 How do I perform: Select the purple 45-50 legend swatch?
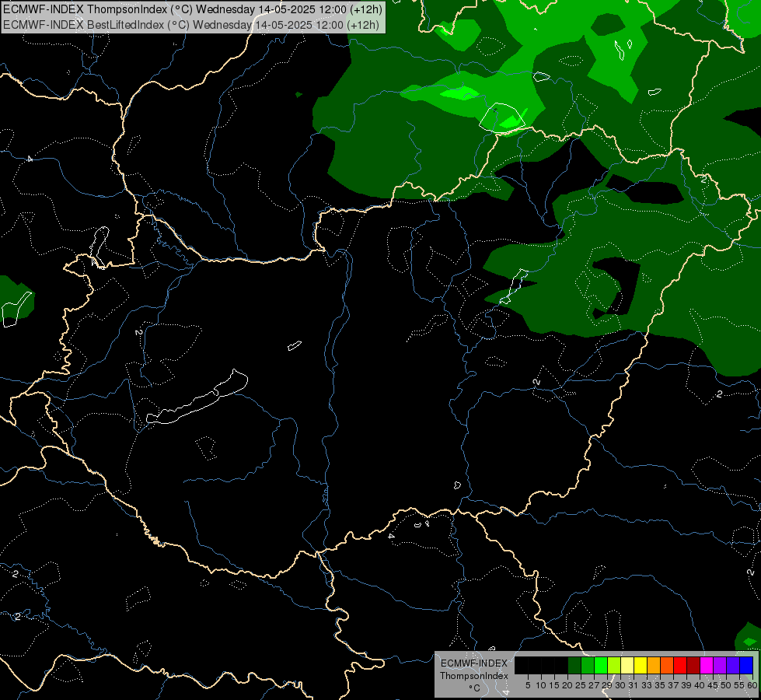(720, 665)
